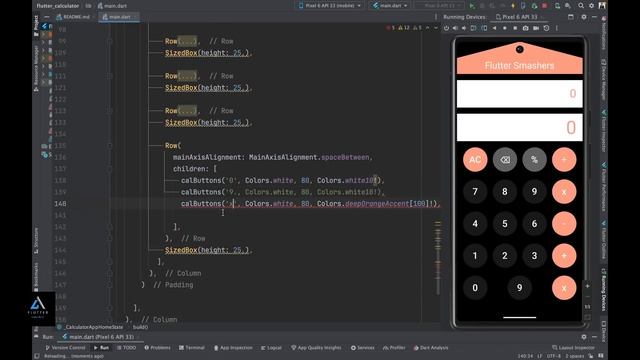Open Running Devices panel settings gear
This screenshot has height=360, width=640.
coord(584,17)
